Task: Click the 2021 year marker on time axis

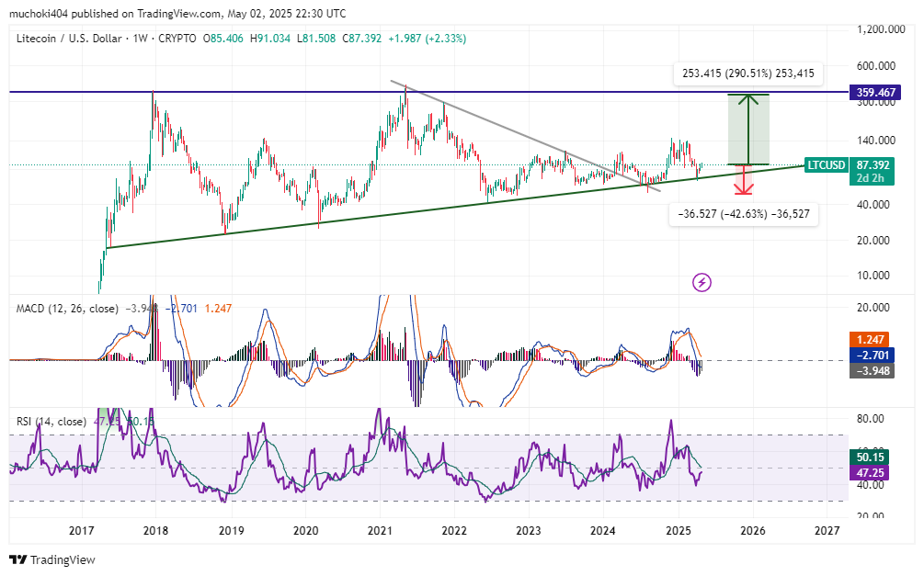Action: [x=380, y=531]
